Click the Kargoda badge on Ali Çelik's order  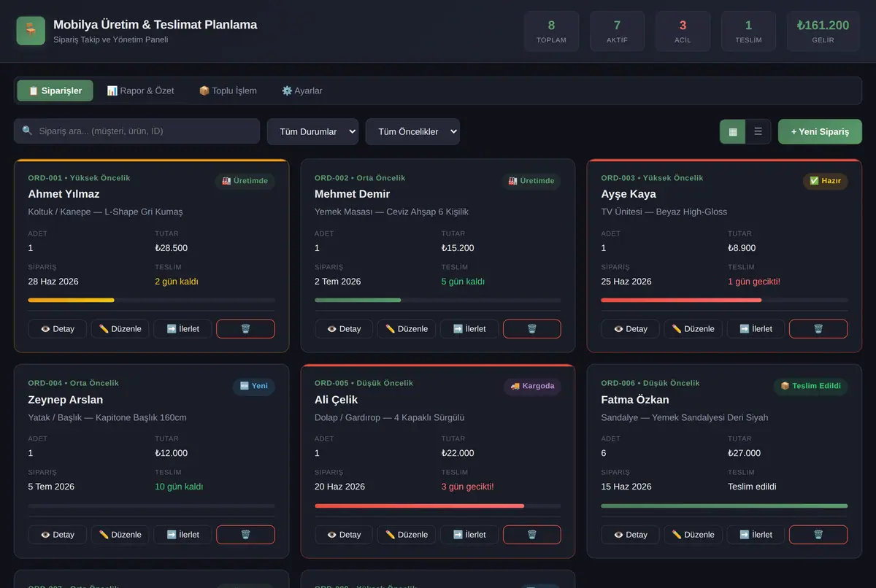[532, 386]
